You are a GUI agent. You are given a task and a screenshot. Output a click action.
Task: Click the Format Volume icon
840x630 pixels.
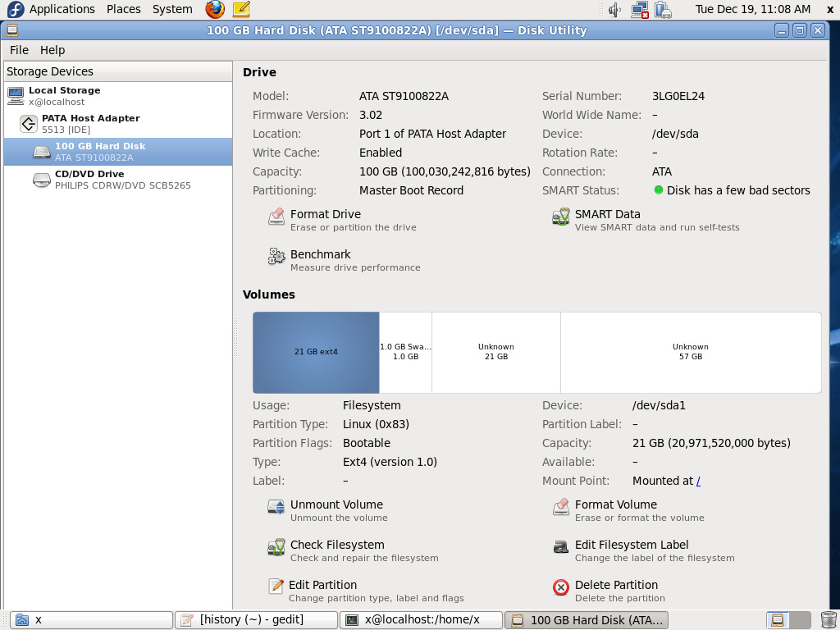(561, 508)
